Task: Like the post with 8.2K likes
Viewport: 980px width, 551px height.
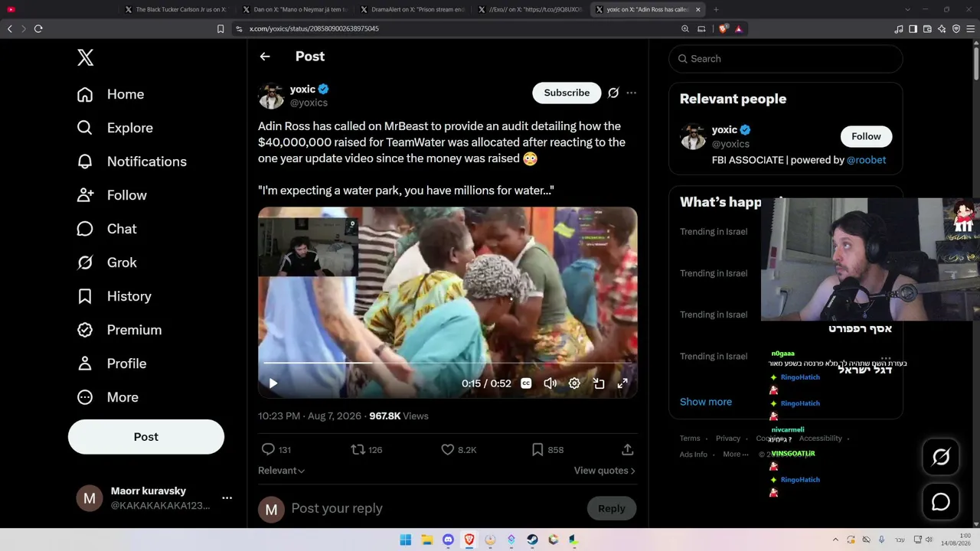Action: 448,450
